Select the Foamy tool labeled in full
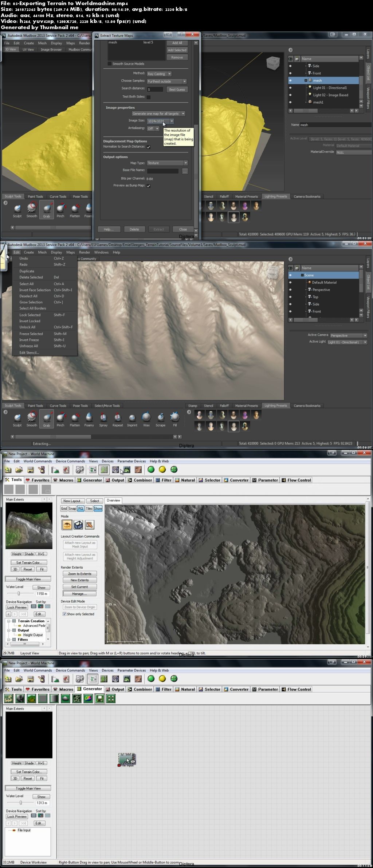Image resolution: width=373 pixels, height=868 pixels. [89, 419]
